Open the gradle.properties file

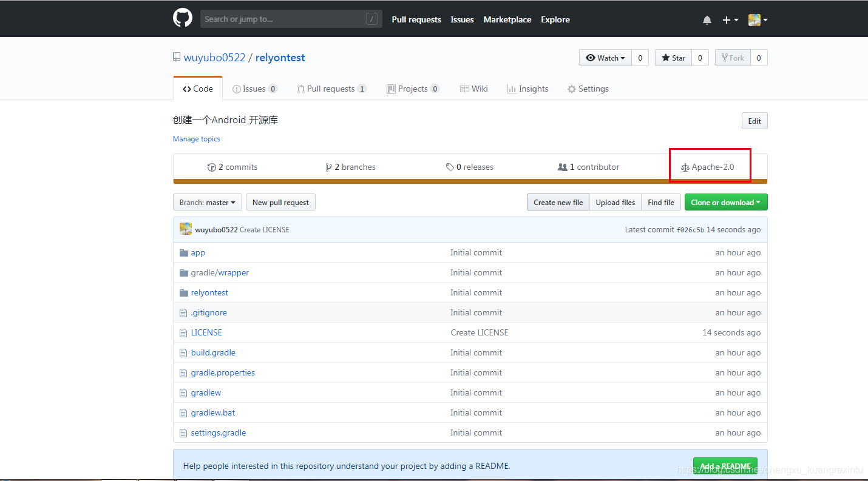pyautogui.click(x=223, y=372)
